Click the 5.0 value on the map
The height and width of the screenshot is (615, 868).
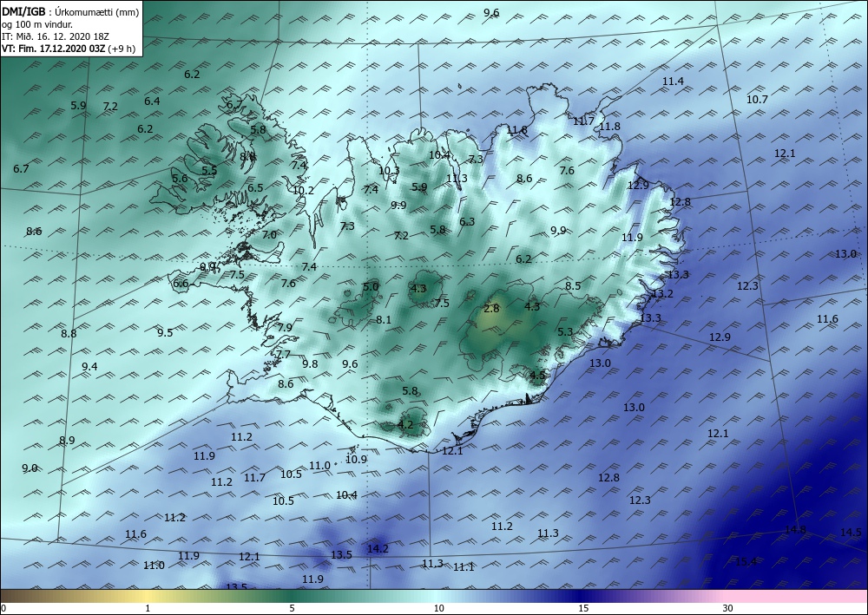tap(371, 286)
